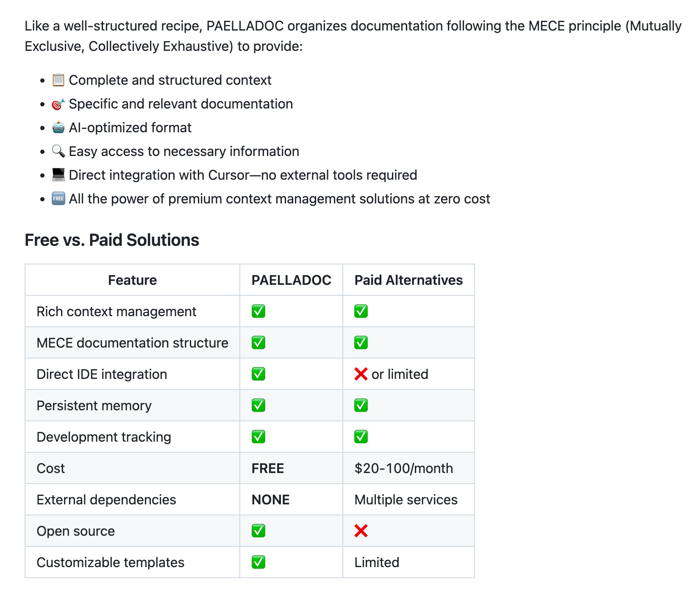
Task: Click PAELLADOC checkmark in Development tracking row
Action: [258, 437]
